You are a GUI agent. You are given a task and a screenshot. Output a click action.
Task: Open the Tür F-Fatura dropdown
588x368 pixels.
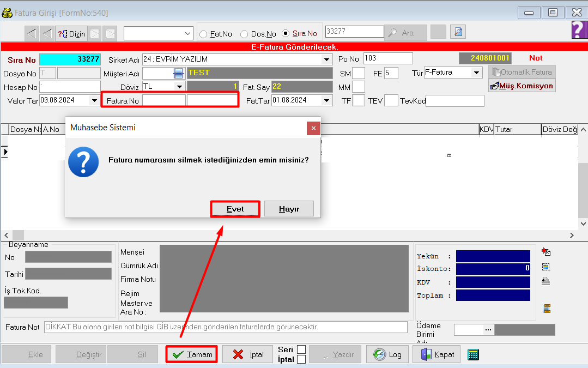477,73
